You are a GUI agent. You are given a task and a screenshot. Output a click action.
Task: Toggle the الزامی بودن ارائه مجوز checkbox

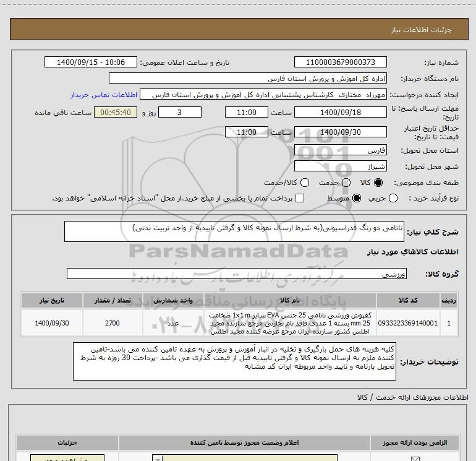[x=415, y=459]
